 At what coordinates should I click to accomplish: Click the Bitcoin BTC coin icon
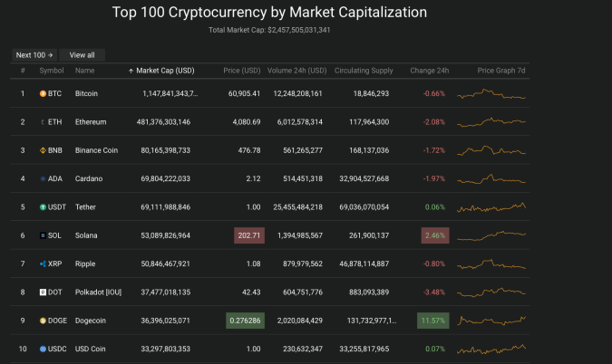point(43,93)
